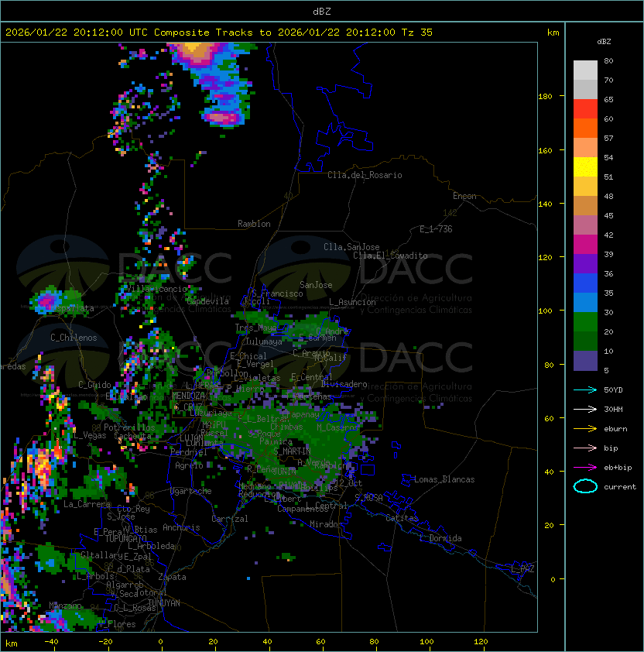The image size is (644, 652).
Task: Click the 'L_Dormida' map label
Action: (440, 538)
